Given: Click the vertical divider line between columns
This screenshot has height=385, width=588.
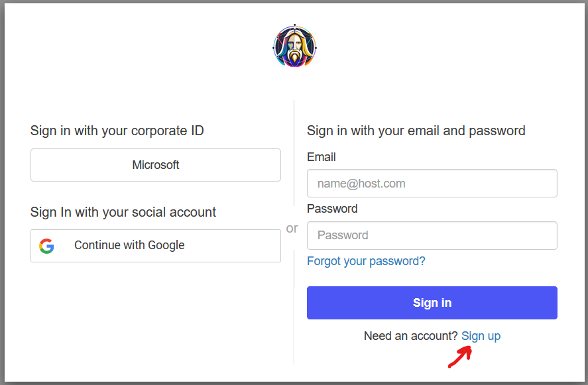Looking at the screenshot, I should pyautogui.click(x=294, y=233).
